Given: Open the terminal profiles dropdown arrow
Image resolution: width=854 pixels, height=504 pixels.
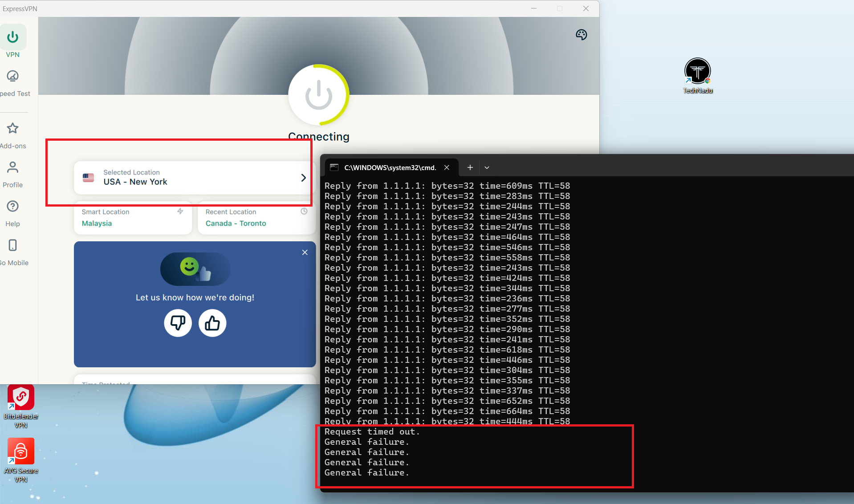Looking at the screenshot, I should (x=487, y=167).
